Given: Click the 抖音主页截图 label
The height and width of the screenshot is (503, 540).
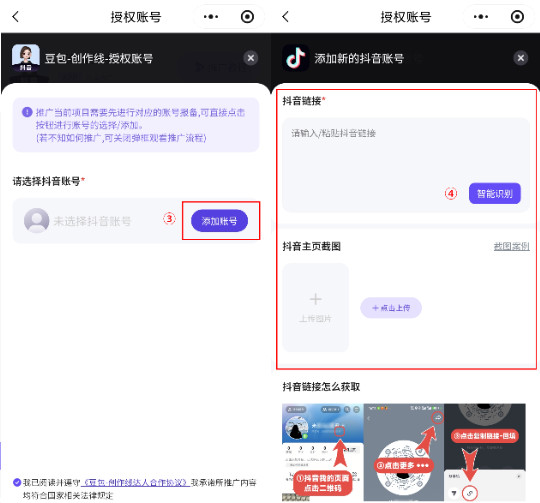Looking at the screenshot, I should pos(312,247).
